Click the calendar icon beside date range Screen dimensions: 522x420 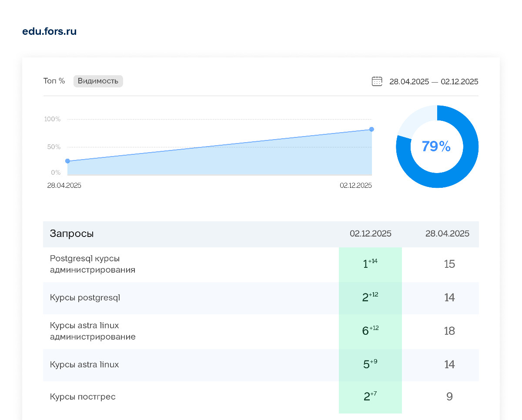click(377, 81)
